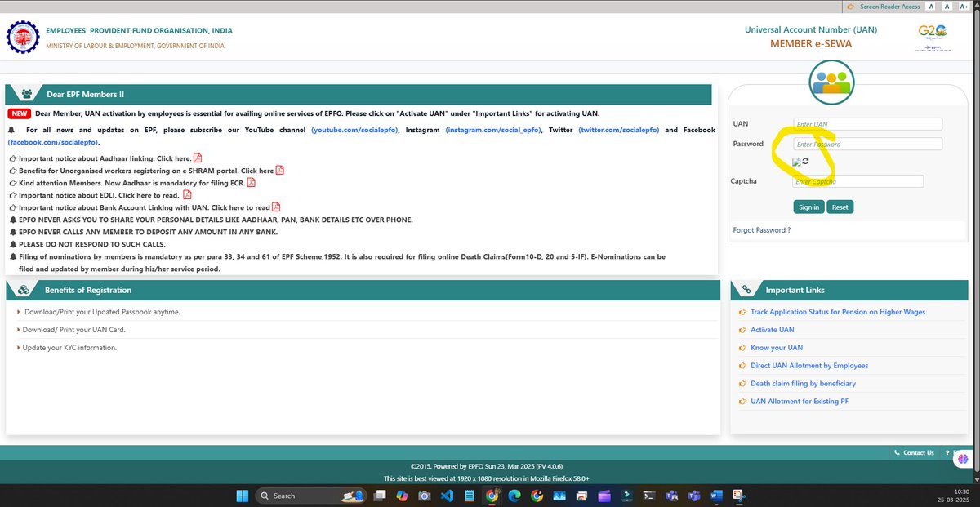The height and width of the screenshot is (507, 980).
Task: Open the clapperboard video app in taskbar
Action: click(604, 496)
